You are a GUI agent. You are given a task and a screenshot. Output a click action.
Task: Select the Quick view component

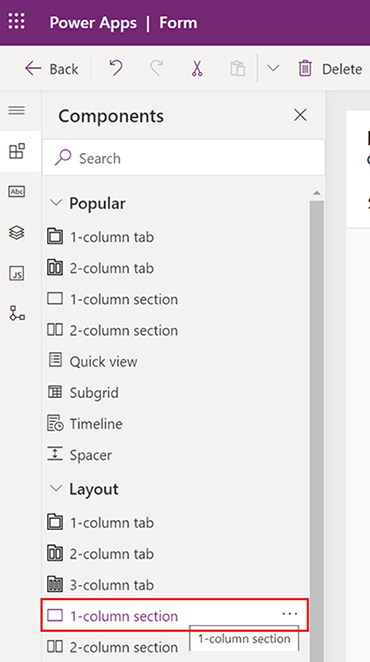(92, 361)
